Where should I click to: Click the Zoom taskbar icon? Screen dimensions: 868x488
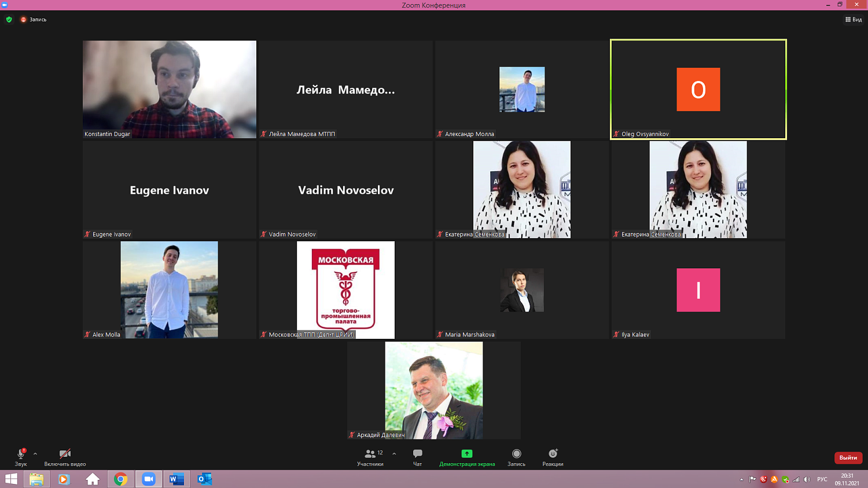[149, 479]
